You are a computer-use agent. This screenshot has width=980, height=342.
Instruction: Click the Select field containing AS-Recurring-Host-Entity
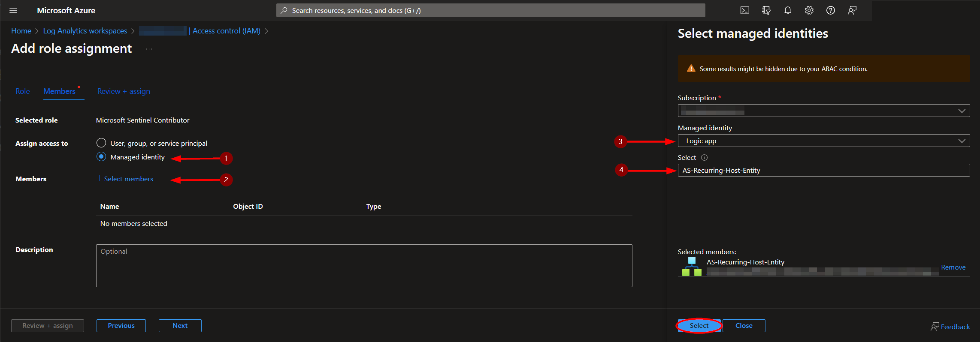(824, 170)
